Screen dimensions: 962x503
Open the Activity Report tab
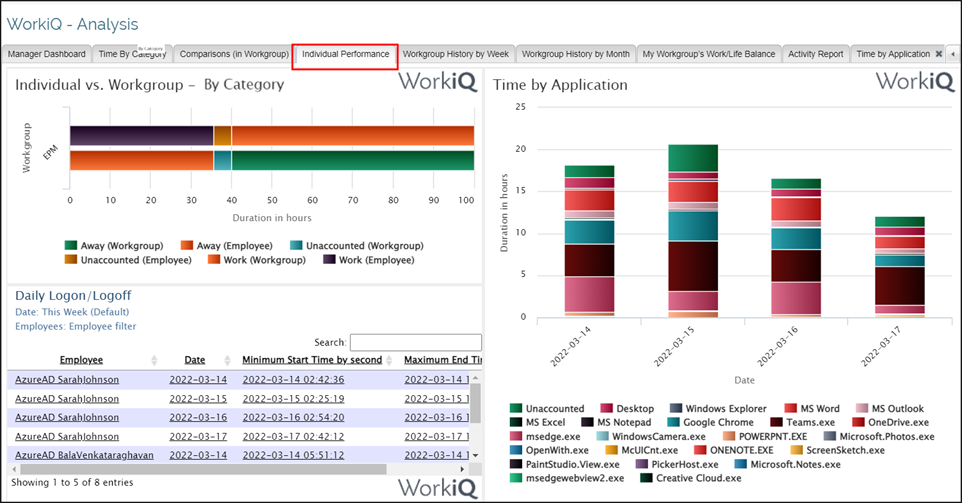[815, 54]
